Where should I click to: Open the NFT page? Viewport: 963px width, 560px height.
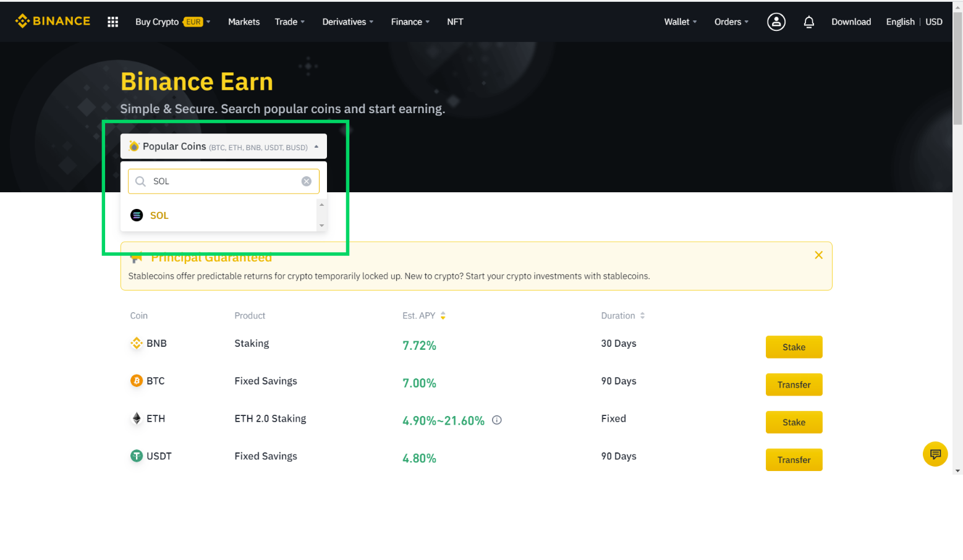pos(455,22)
